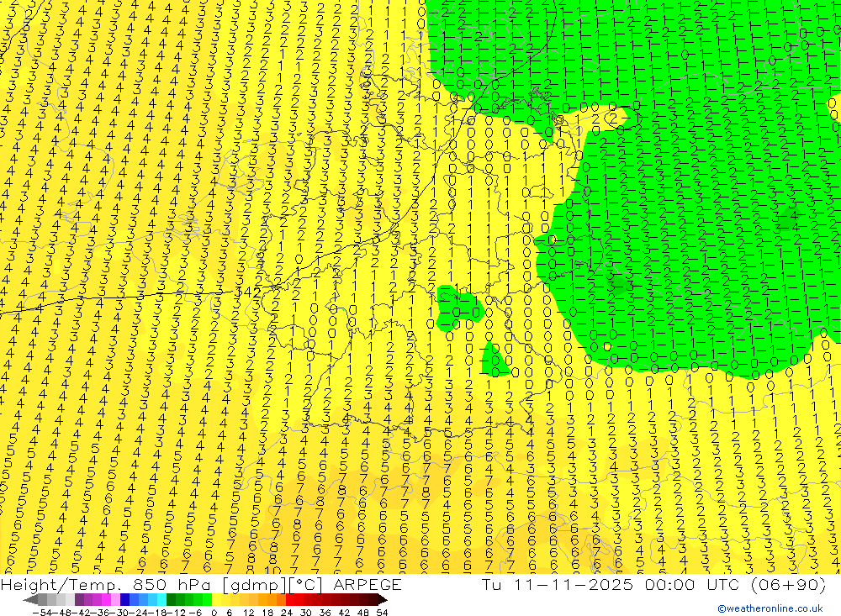Screen dimensions: 841x616
Task: Click the 'Height/Temp. 850 hPa' chart title
Action: [105, 585]
